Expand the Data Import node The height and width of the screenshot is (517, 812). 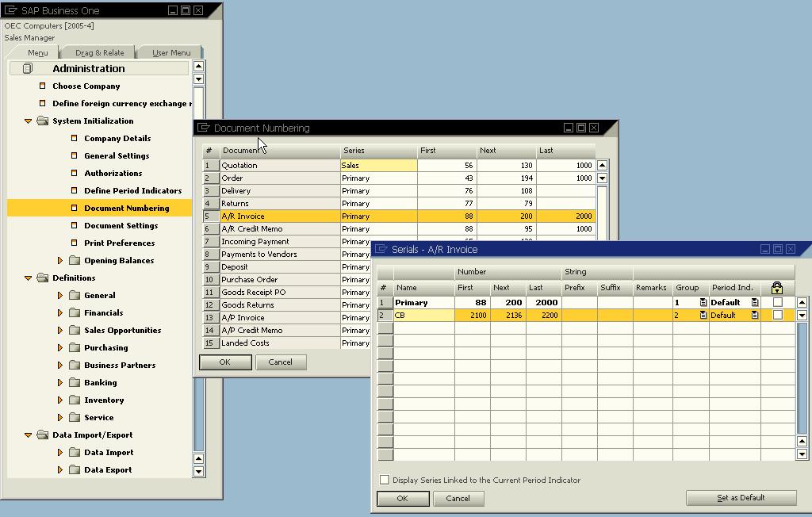[60, 452]
